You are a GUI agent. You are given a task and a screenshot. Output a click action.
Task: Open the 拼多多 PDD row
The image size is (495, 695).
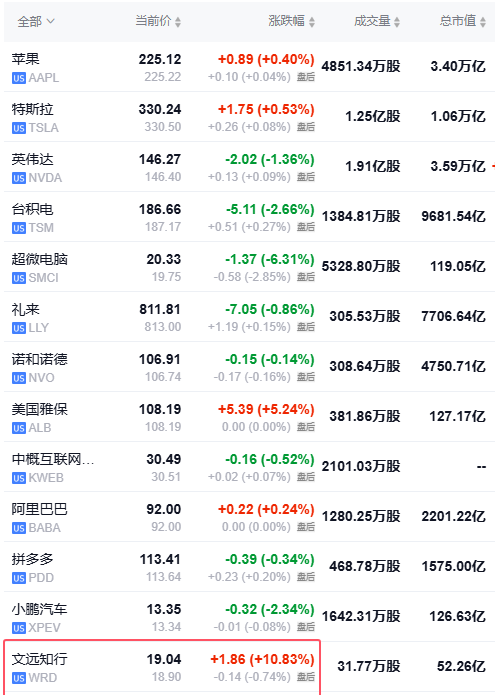point(249,567)
